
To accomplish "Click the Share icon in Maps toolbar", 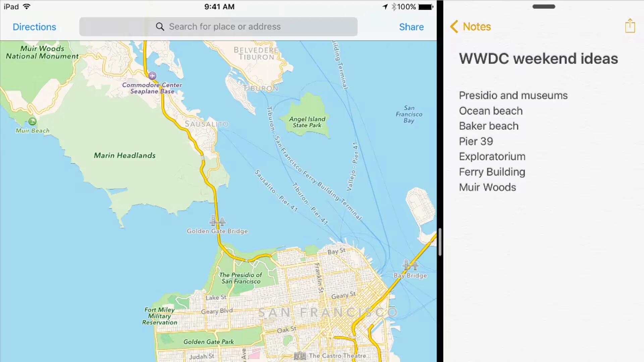I will (x=411, y=26).
